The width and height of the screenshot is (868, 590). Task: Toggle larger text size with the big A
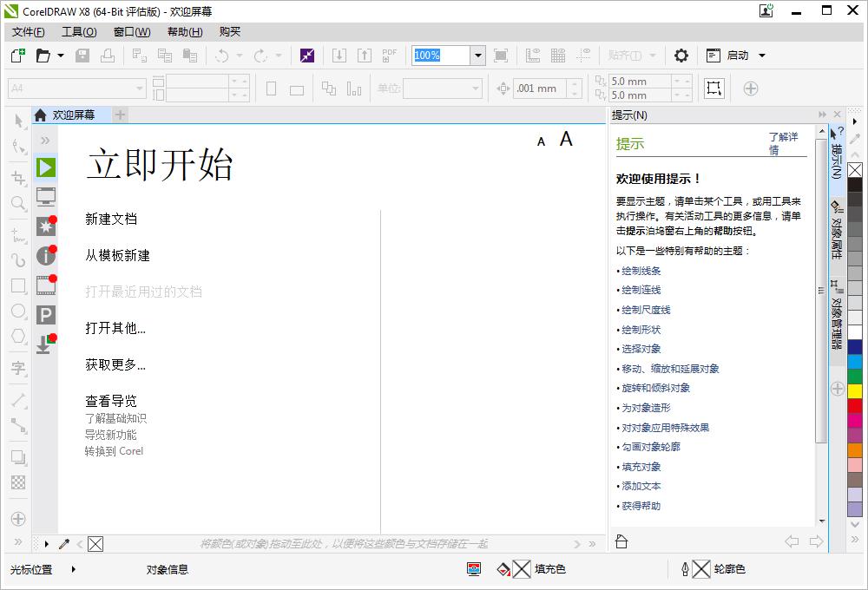pos(565,138)
